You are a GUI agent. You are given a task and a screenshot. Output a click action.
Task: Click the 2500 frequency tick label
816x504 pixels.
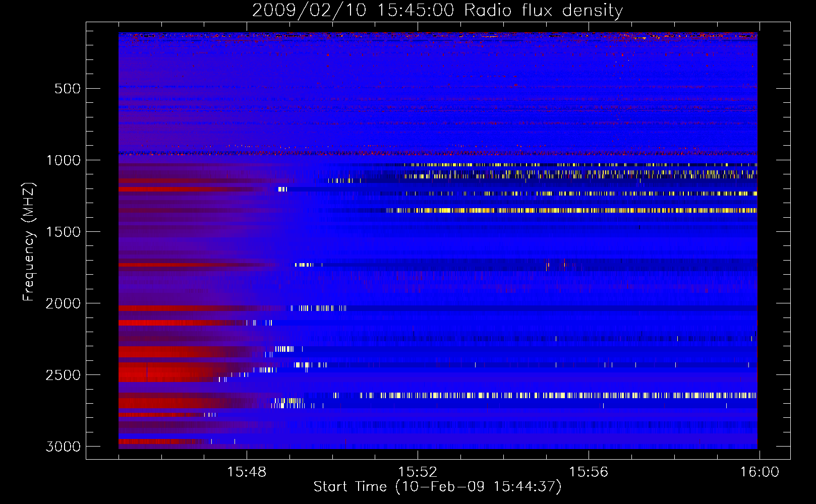[x=63, y=375]
